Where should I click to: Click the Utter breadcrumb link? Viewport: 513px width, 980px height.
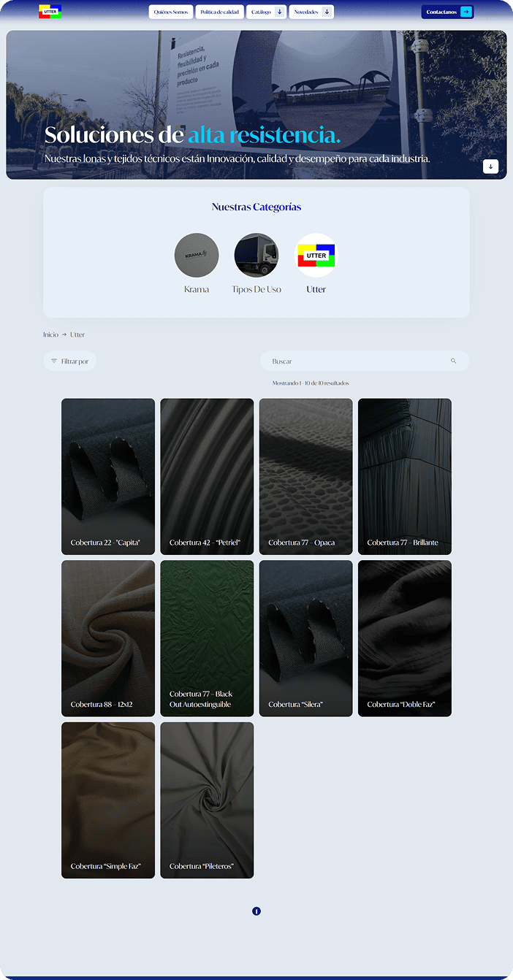[77, 335]
